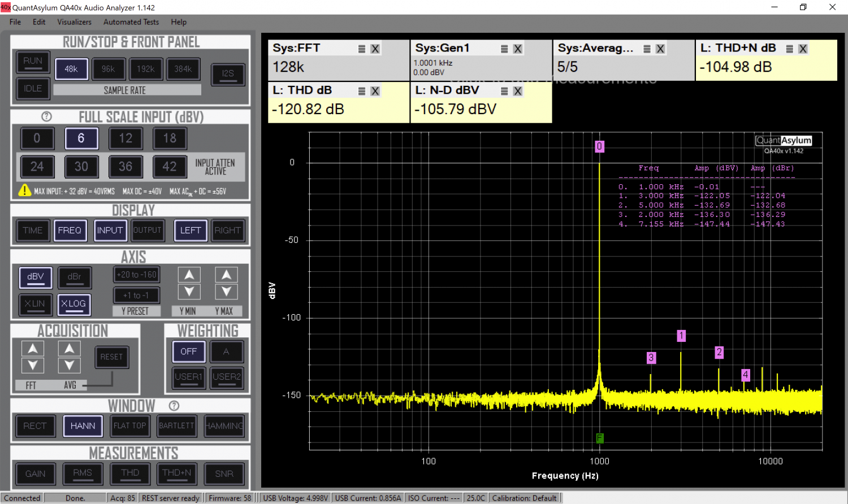Screen dimensions: 848x504
Task: Select the BARTLETT window
Action: (176, 426)
